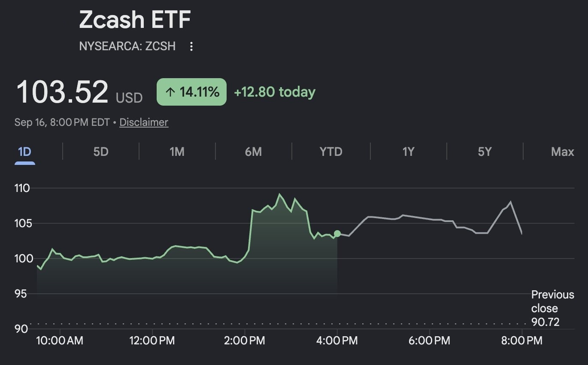Click the 103.52 price value
Screen dimensions: 588x365
62,92
